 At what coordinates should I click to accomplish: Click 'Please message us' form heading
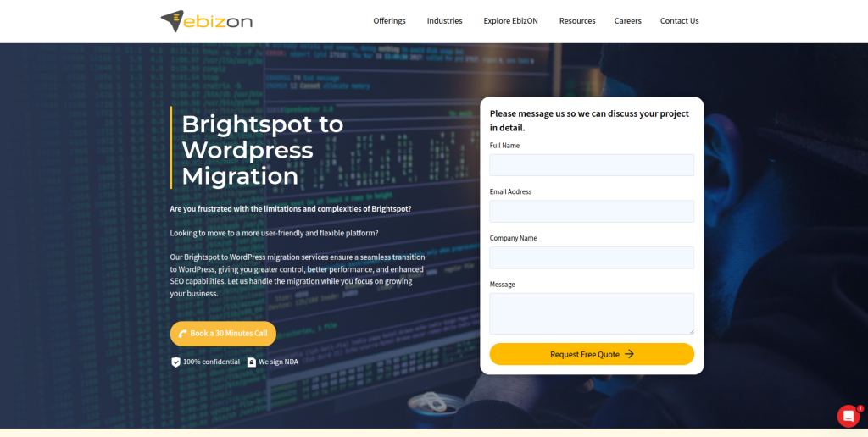pyautogui.click(x=590, y=120)
